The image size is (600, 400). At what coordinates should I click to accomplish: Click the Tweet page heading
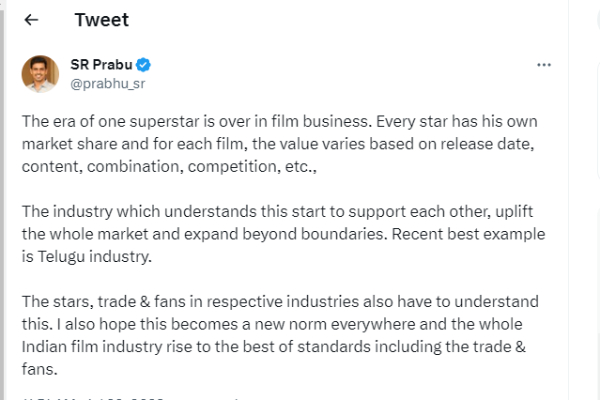pos(101,20)
